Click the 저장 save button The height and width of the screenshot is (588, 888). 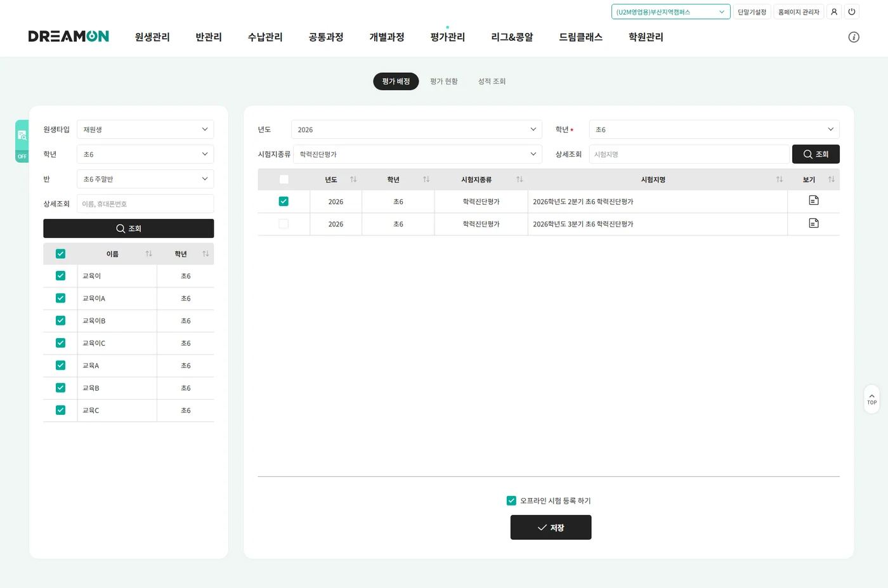(551, 527)
